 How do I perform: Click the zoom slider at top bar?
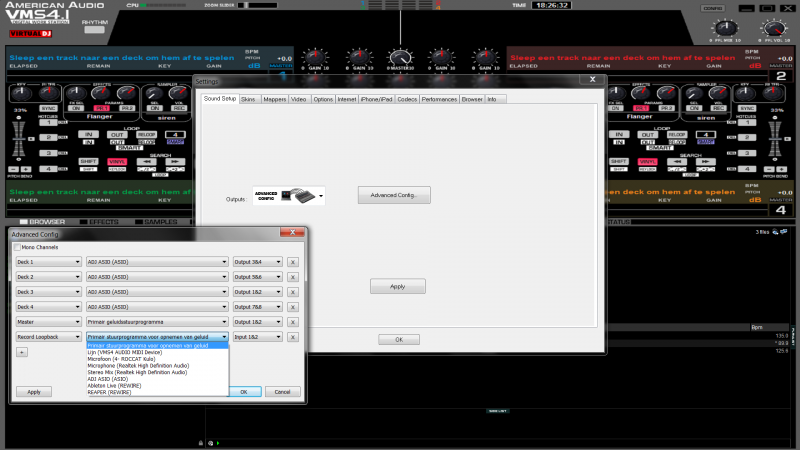(258, 5)
